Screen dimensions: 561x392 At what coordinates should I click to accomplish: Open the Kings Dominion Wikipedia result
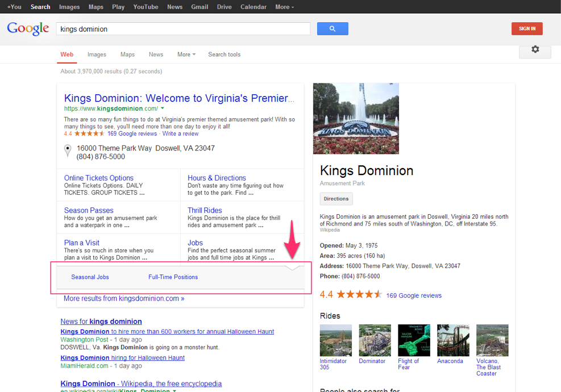click(x=141, y=383)
